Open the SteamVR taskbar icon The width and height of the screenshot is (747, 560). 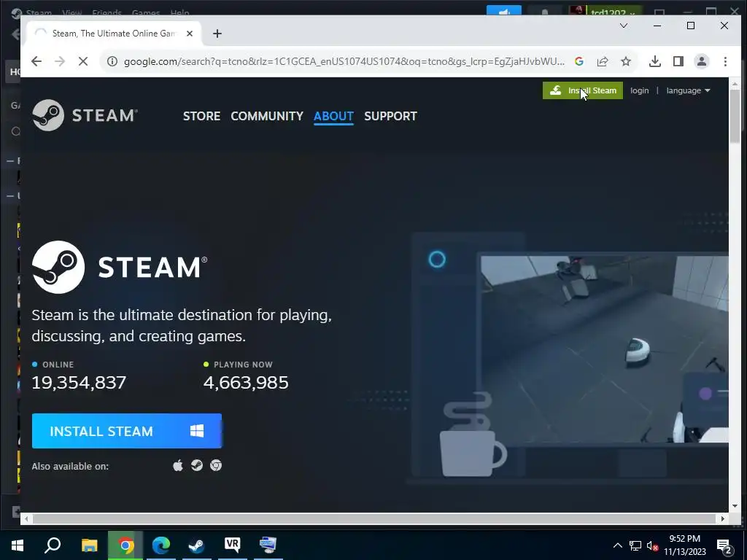[x=233, y=545]
